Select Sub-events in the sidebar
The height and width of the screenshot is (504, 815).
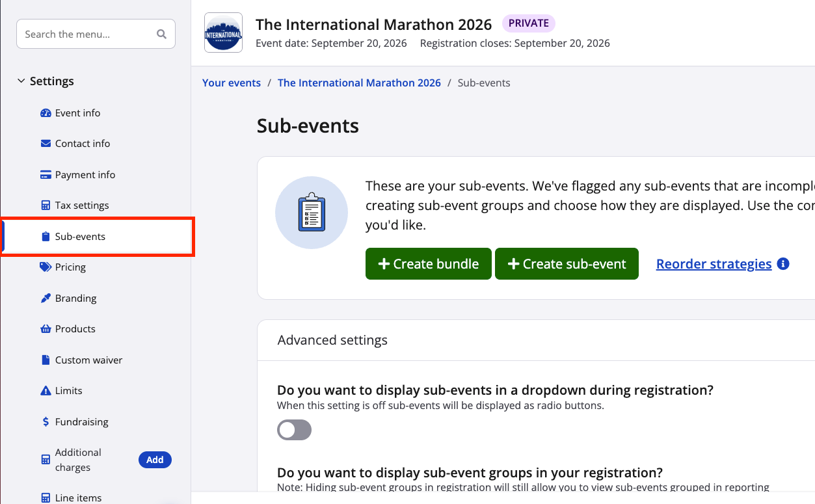80,237
